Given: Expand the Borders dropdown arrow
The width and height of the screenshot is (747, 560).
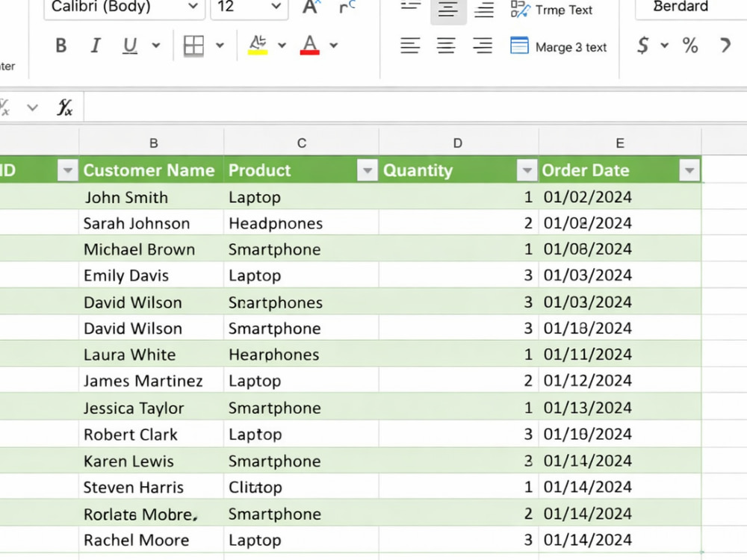Looking at the screenshot, I should pos(220,46).
